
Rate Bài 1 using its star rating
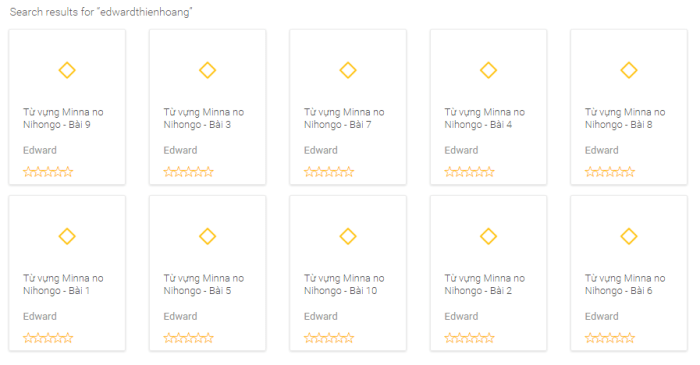(48, 338)
